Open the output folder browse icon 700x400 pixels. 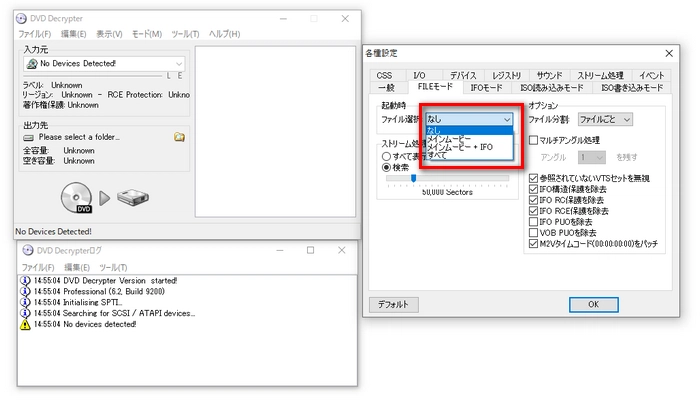(x=179, y=136)
